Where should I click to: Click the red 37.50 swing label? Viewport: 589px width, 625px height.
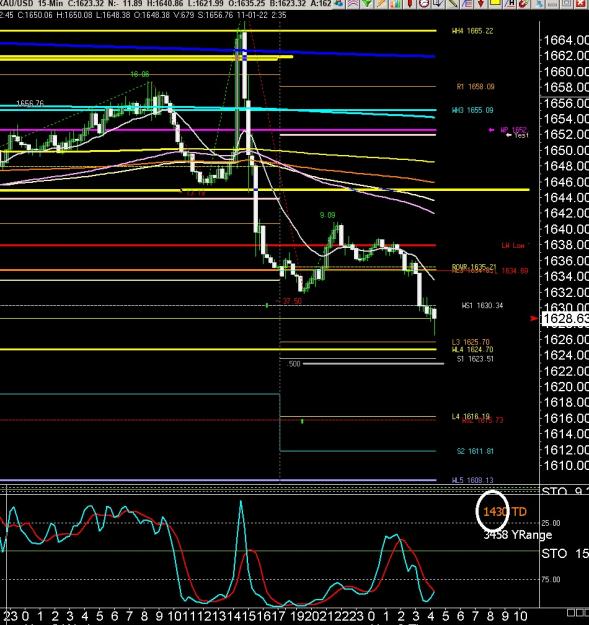point(292,301)
